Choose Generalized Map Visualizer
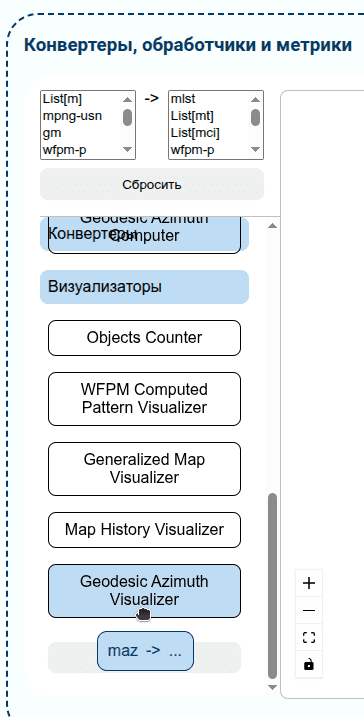The height and width of the screenshot is (717, 364). click(144, 468)
